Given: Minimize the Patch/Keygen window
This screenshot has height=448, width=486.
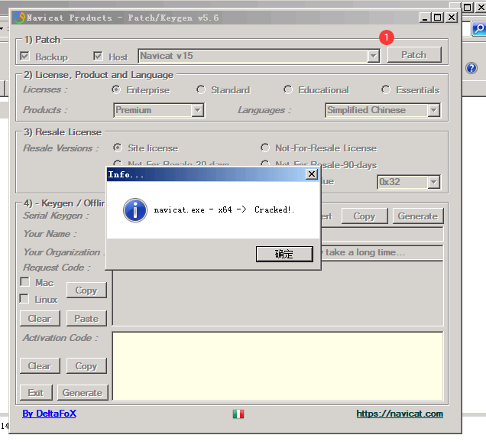Looking at the screenshot, I should (425, 18).
